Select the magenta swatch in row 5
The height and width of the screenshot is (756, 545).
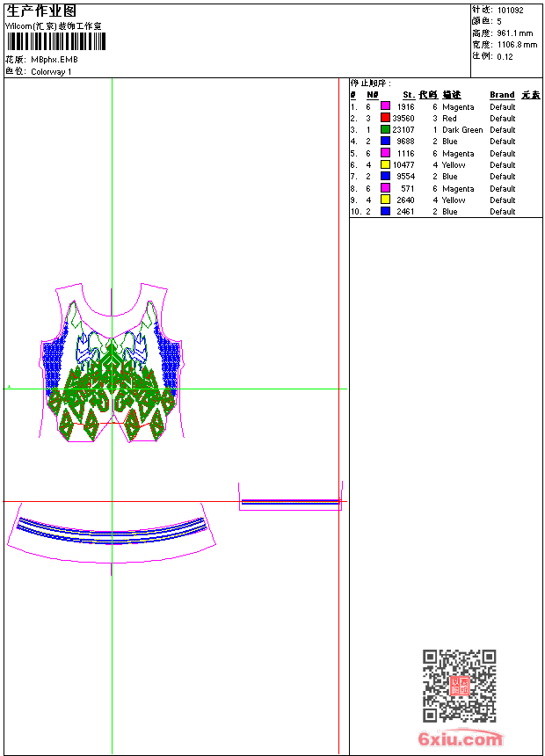coord(385,153)
